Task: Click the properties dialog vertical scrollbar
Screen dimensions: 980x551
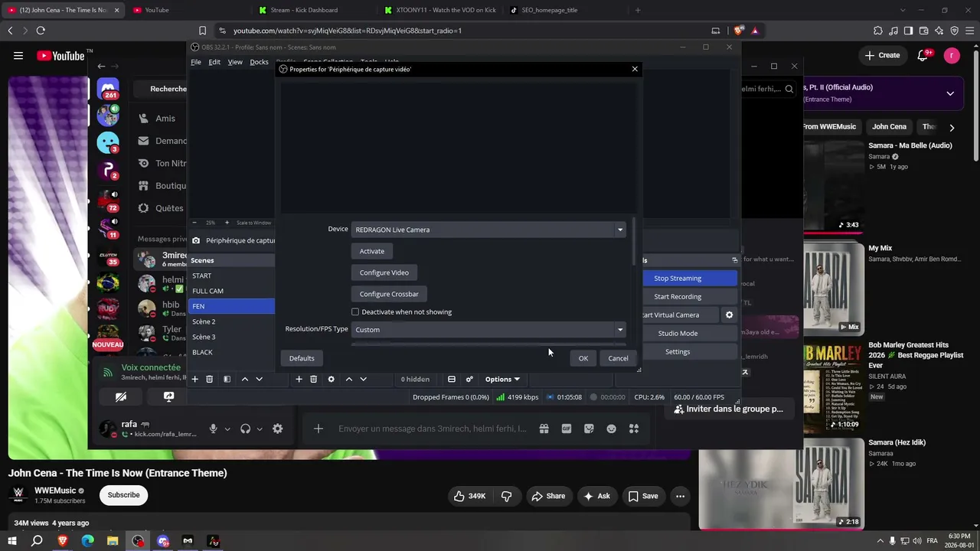Action: (634, 242)
